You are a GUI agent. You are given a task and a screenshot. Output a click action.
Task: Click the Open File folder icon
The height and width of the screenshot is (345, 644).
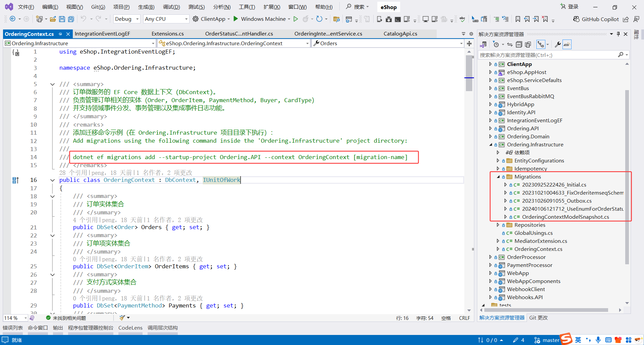[x=53, y=19]
